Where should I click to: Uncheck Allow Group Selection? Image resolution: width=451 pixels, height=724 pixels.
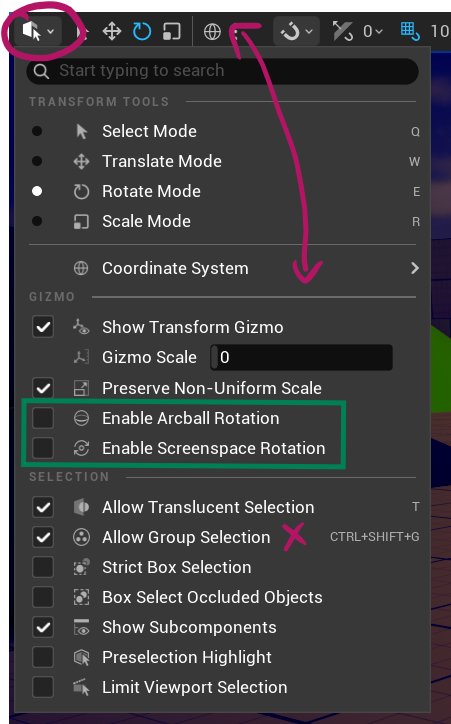(43, 537)
